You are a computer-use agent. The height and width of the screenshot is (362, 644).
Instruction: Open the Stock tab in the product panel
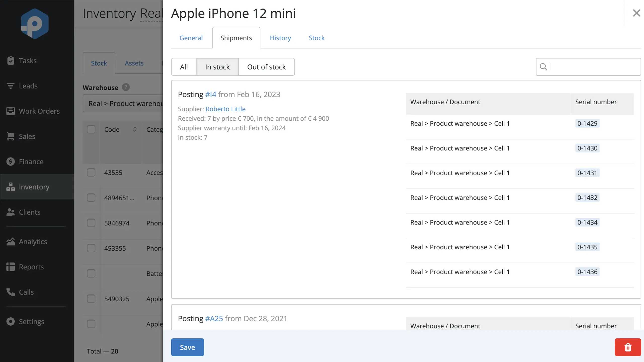316,38
